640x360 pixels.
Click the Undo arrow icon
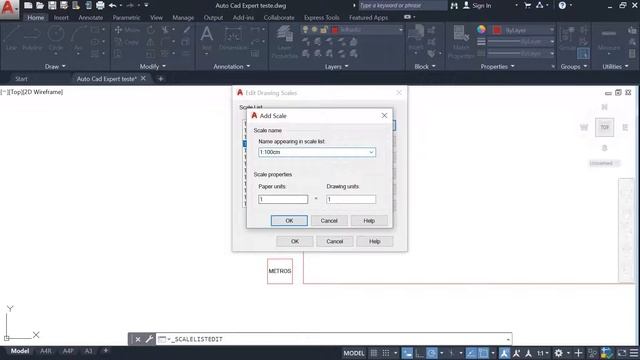pos(112,5)
